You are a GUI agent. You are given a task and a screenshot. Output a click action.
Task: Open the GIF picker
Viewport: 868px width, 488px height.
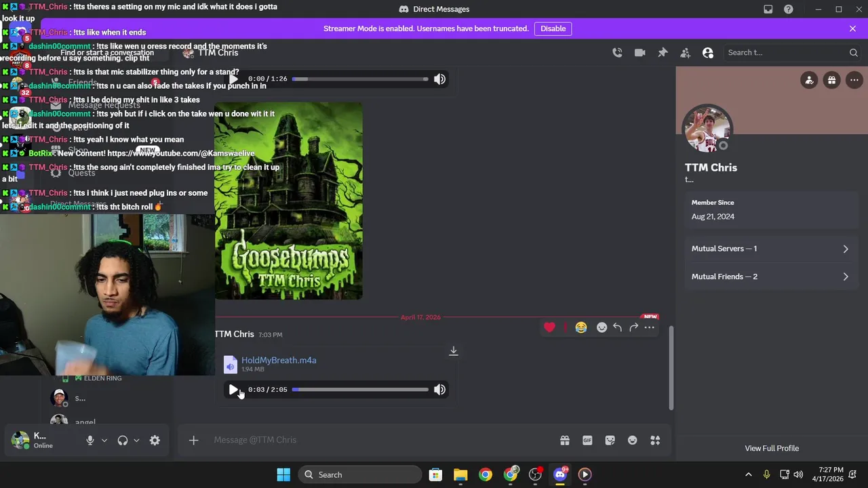[587, 441]
